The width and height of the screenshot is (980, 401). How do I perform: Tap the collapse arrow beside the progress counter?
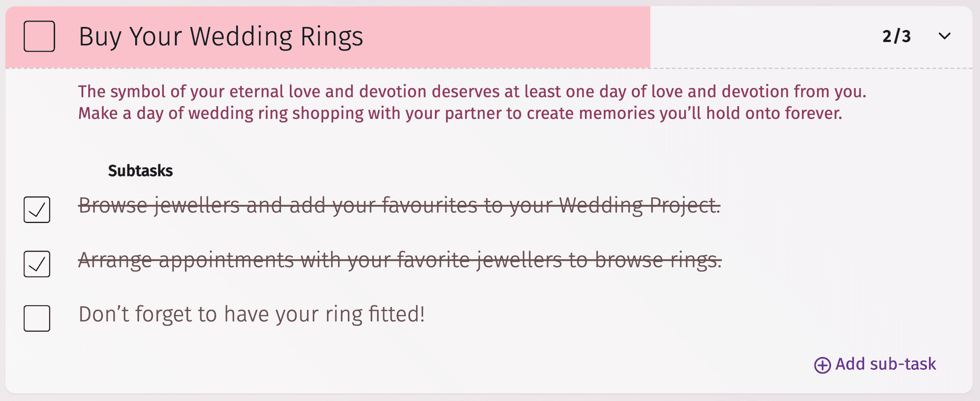[x=945, y=36]
